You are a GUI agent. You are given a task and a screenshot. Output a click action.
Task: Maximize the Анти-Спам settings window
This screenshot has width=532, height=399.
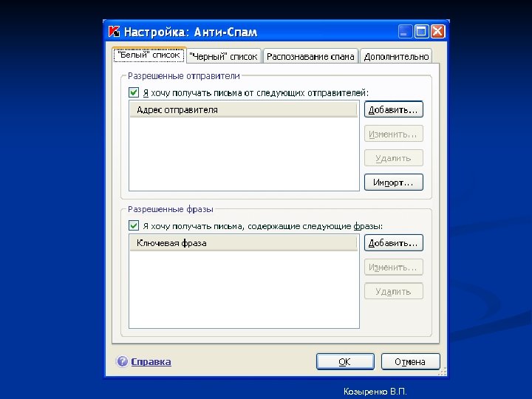[x=421, y=32]
